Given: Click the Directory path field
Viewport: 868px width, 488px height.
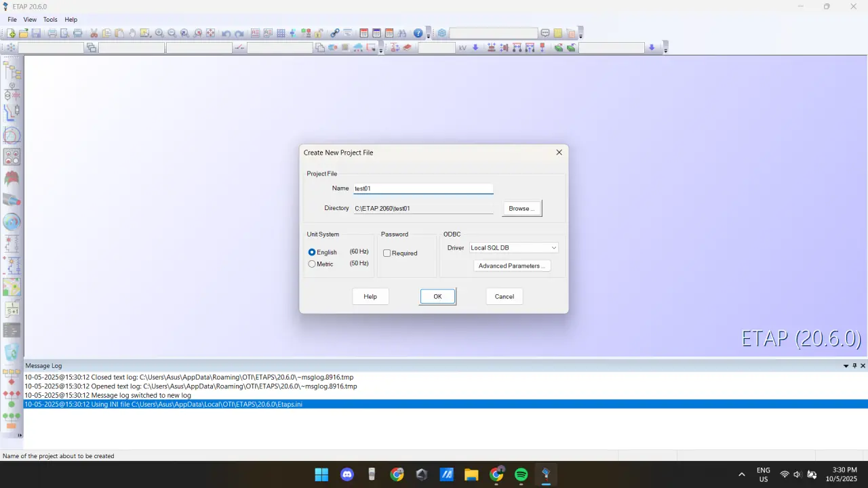Looking at the screenshot, I should [x=423, y=208].
